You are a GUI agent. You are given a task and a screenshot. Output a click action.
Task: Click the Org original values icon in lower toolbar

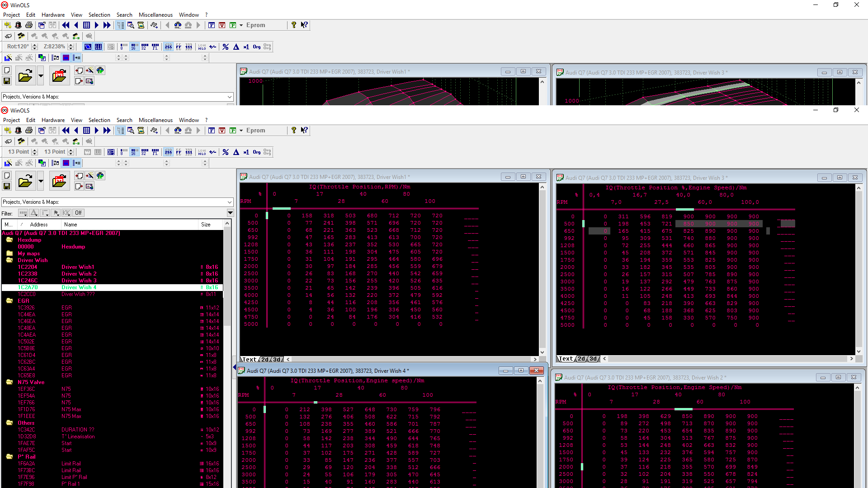coord(256,152)
